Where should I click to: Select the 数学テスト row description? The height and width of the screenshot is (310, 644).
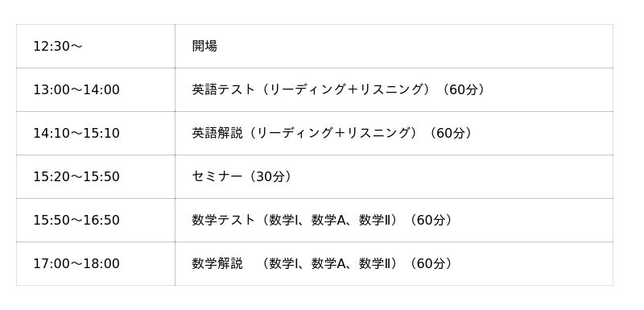pos(323,220)
